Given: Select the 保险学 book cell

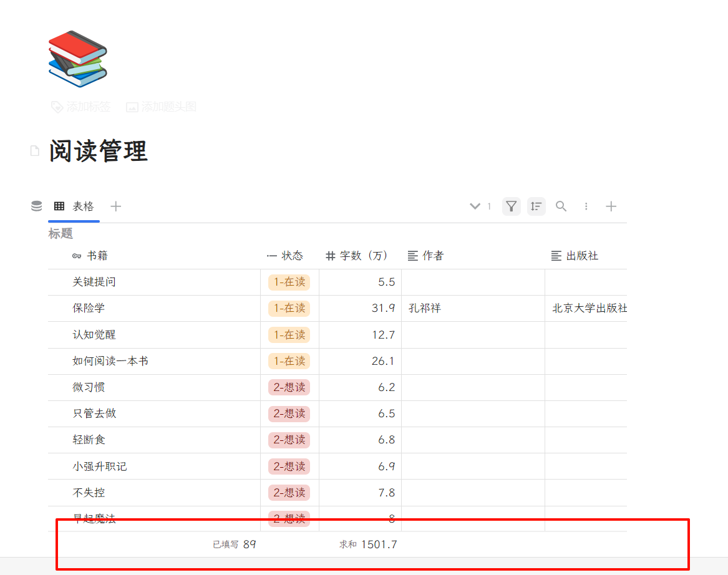Looking at the screenshot, I should click(x=154, y=308).
